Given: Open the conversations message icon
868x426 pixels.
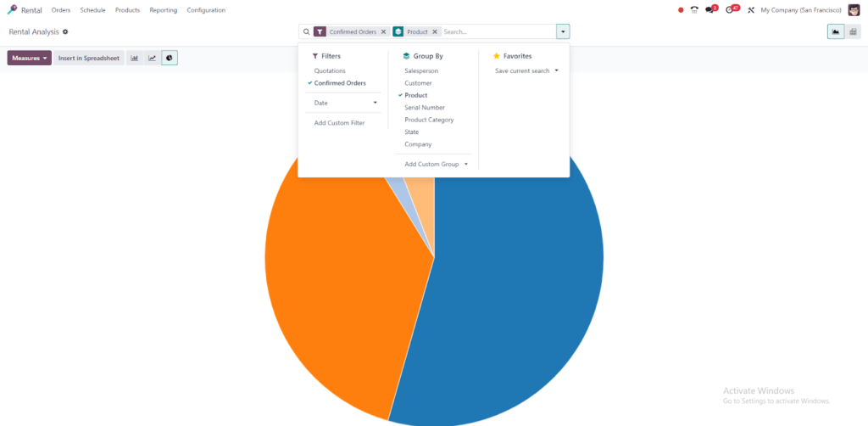Looking at the screenshot, I should [x=710, y=10].
